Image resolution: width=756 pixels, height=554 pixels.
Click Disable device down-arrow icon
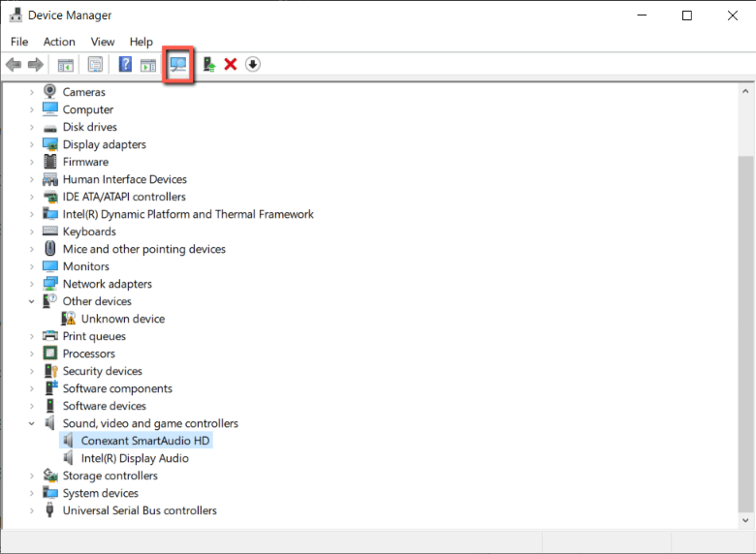click(x=253, y=64)
